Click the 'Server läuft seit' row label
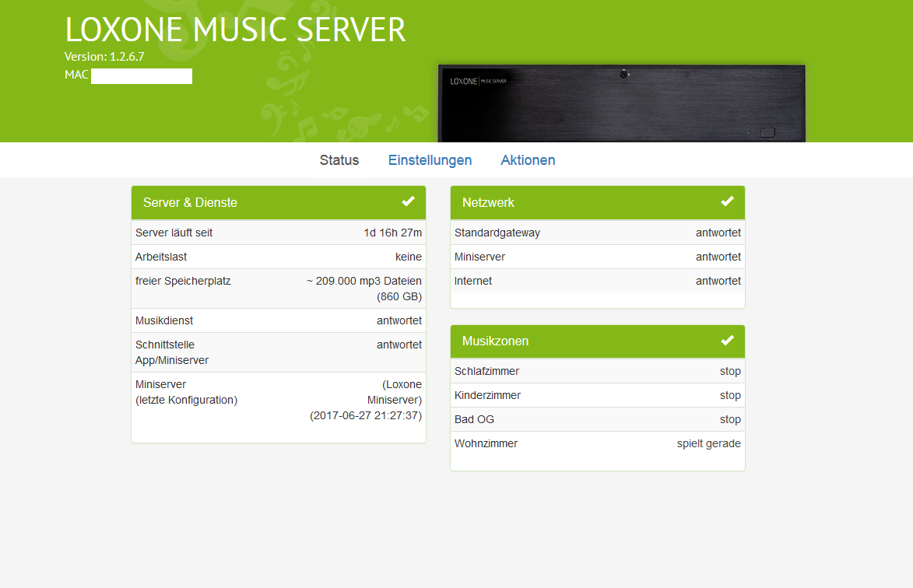The width and height of the screenshot is (913, 588). [174, 233]
